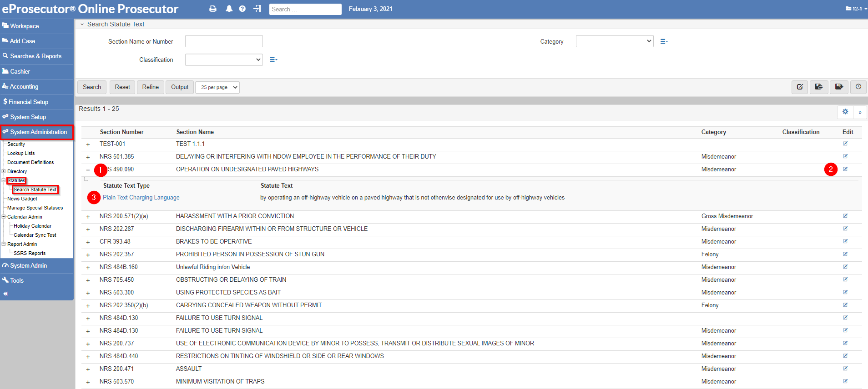The image size is (868, 389).
Task: Edit the TEST-001 statute row
Action: (x=845, y=144)
